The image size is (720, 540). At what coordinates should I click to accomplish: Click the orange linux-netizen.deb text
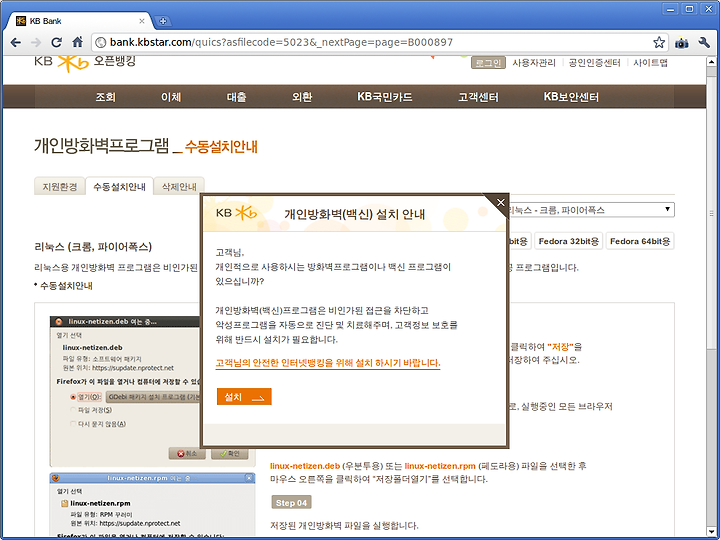coord(305,466)
